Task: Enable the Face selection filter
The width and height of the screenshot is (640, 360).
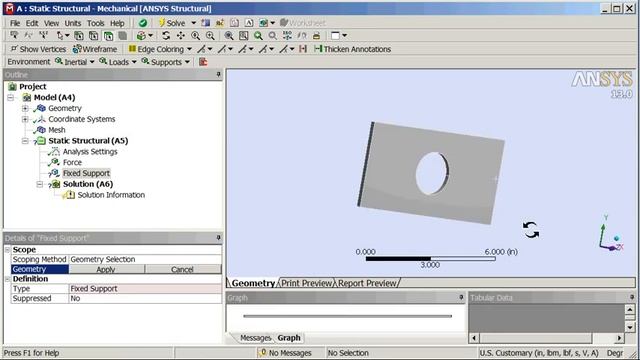Action: coord(108,36)
